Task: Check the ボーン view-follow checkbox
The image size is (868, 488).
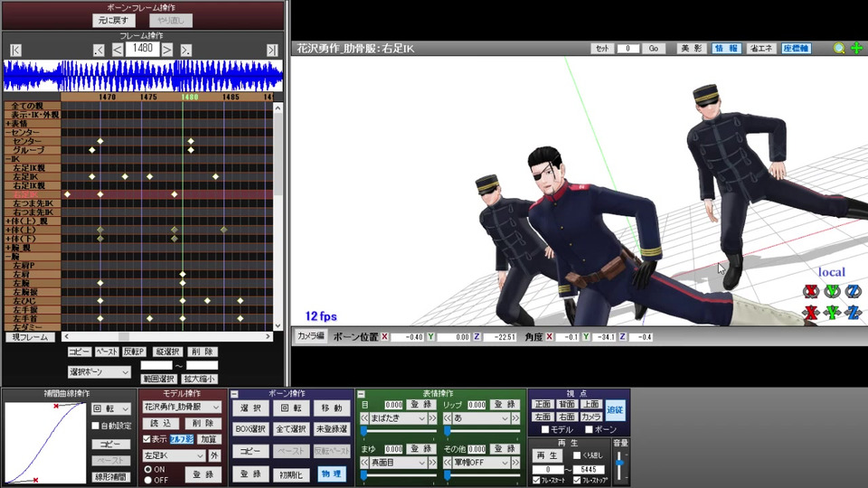Action: 589,429
